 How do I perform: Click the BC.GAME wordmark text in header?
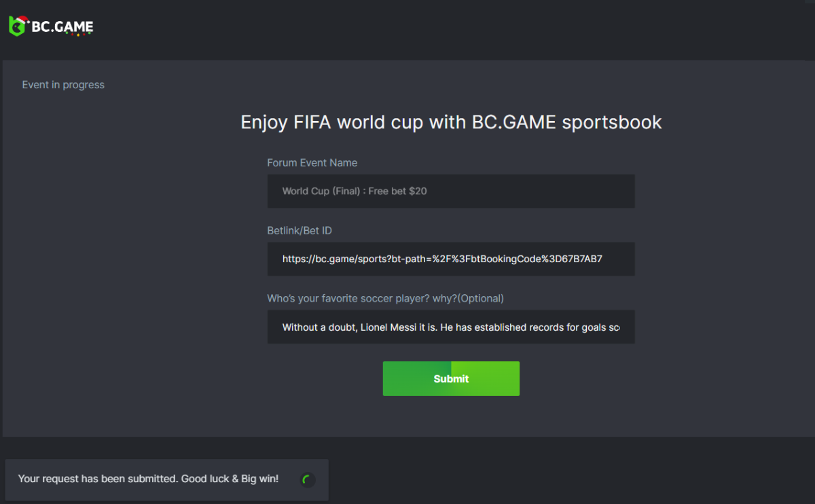click(x=62, y=26)
